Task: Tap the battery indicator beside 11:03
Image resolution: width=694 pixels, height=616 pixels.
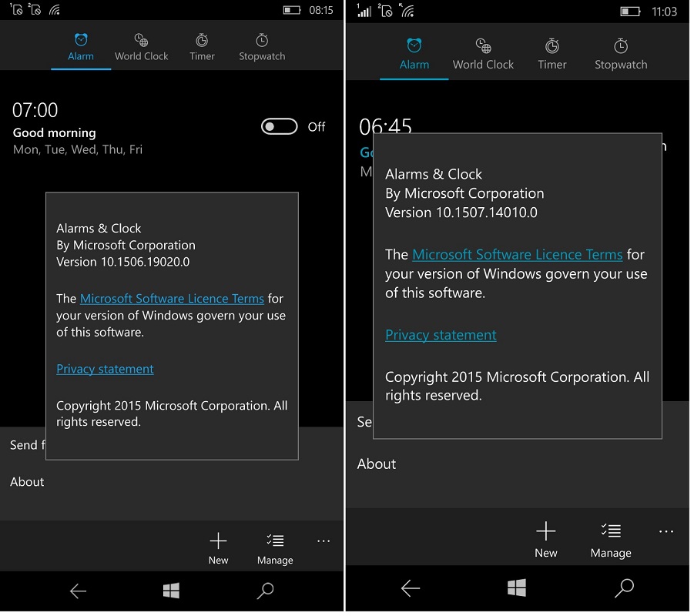Action: coord(631,12)
